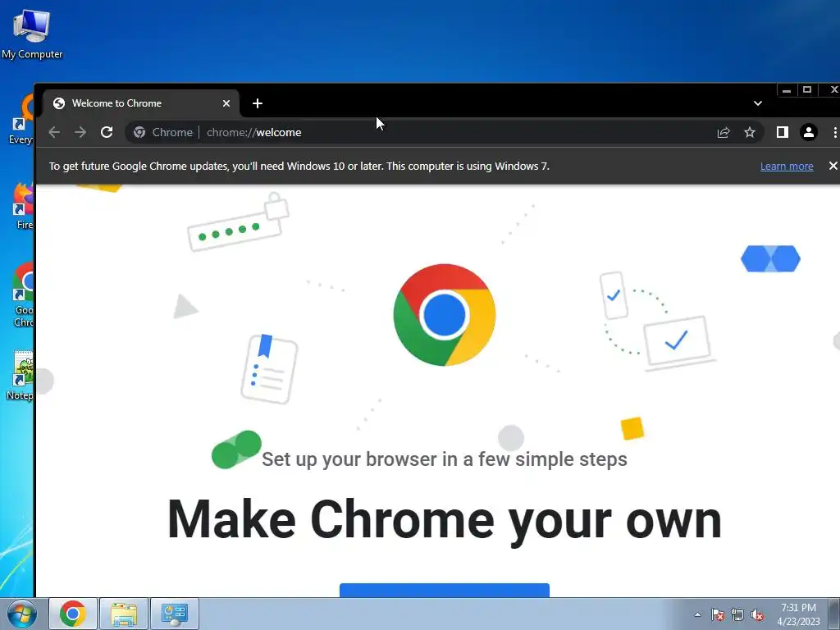Viewport: 840px width, 630px height.
Task: Click the forward navigation arrow in Chrome
Action: (80, 132)
